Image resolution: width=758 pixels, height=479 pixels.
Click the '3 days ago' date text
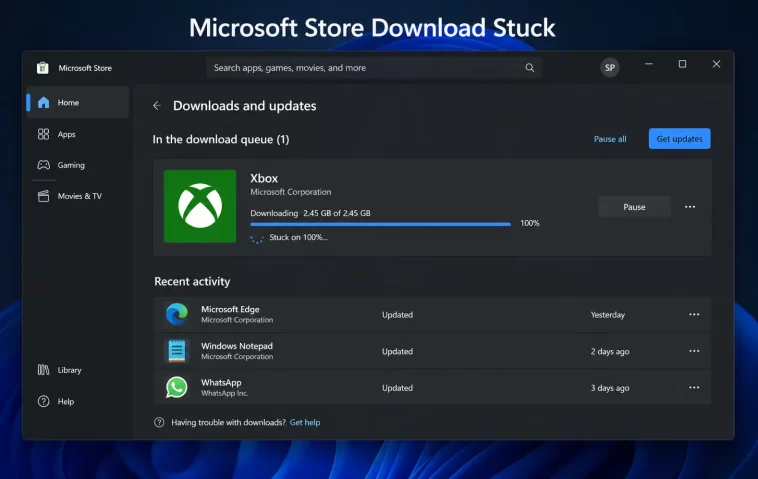coord(610,388)
